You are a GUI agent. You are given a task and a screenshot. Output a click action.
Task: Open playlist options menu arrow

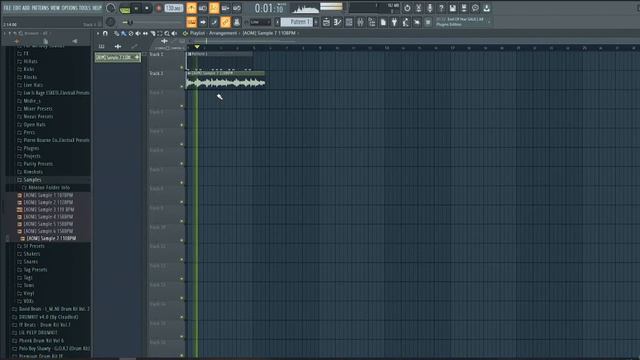click(98, 33)
